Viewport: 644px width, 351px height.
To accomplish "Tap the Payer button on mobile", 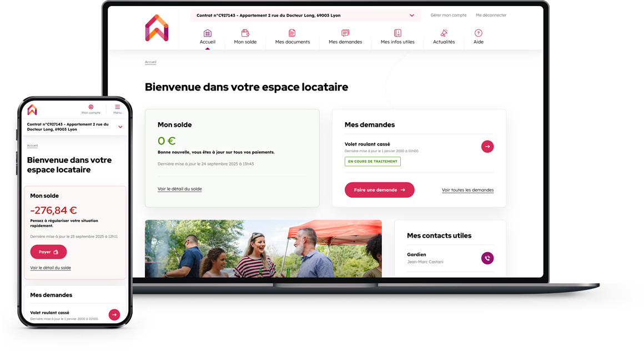I will [x=48, y=252].
